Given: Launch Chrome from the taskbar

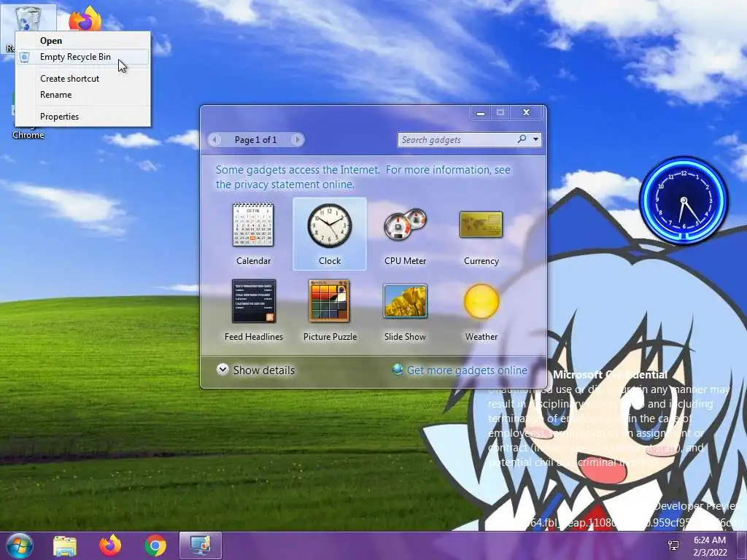Looking at the screenshot, I should [155, 545].
